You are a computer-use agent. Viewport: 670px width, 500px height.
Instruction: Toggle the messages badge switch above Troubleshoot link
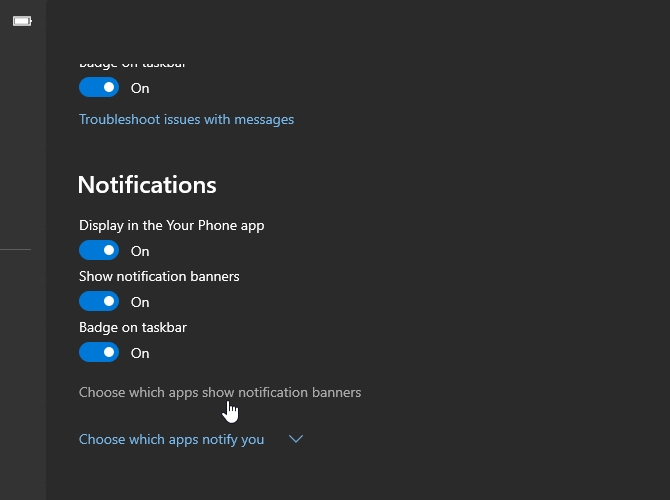(x=99, y=87)
